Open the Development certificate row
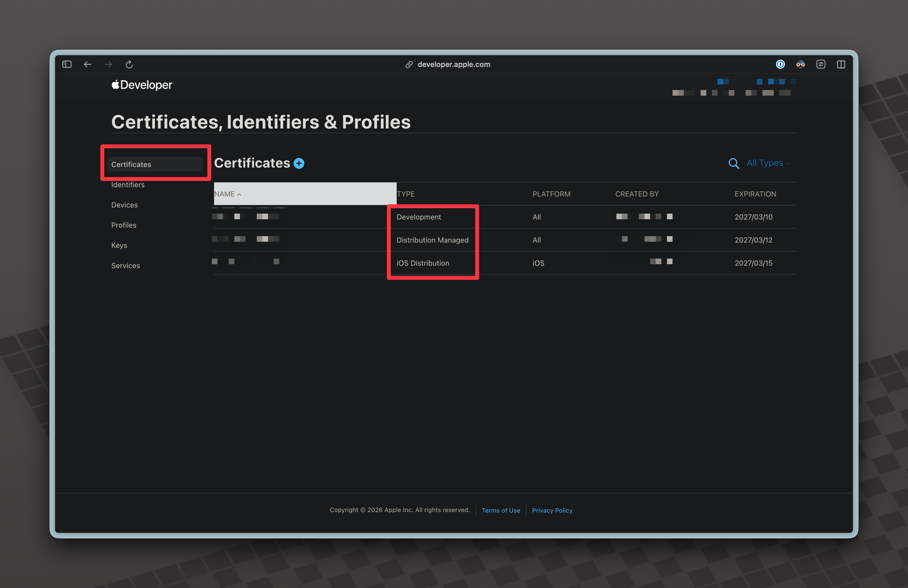This screenshot has height=588, width=908. coord(419,217)
